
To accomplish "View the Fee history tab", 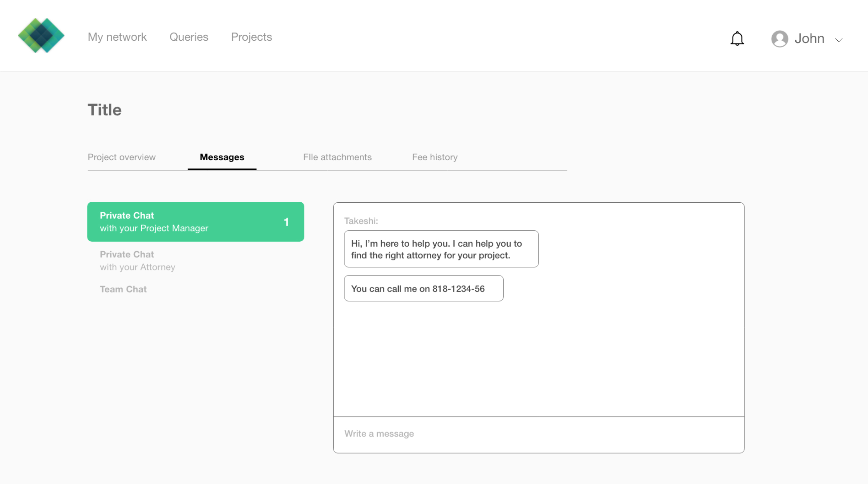I will [435, 157].
